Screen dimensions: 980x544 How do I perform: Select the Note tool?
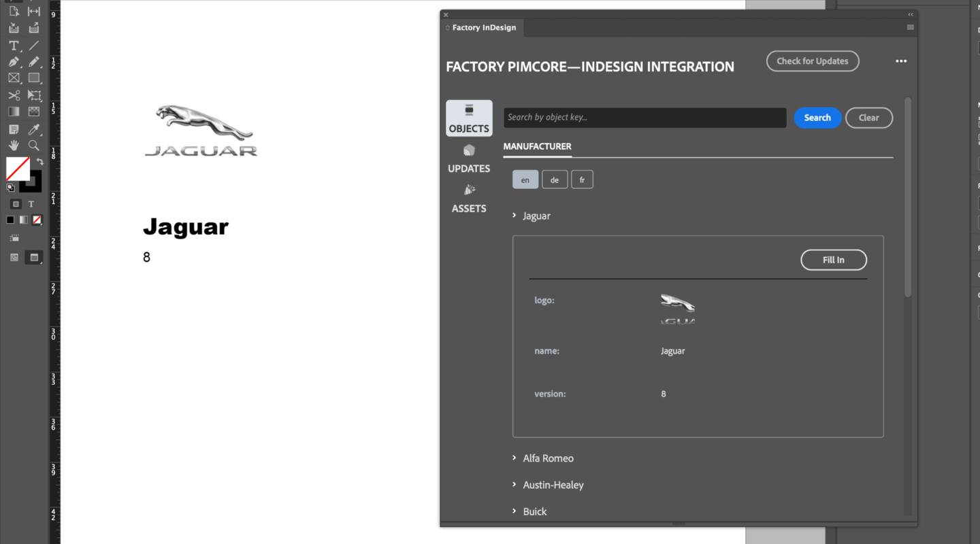point(14,129)
